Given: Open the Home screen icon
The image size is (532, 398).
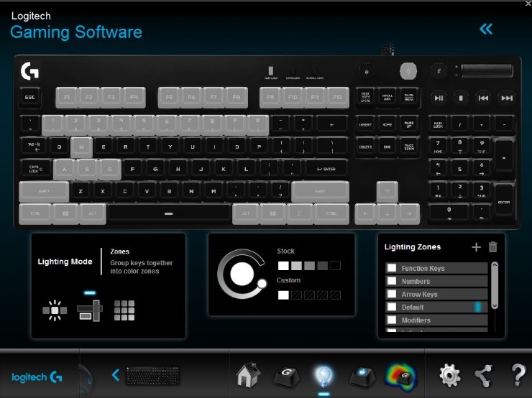Looking at the screenshot, I should pos(249,374).
